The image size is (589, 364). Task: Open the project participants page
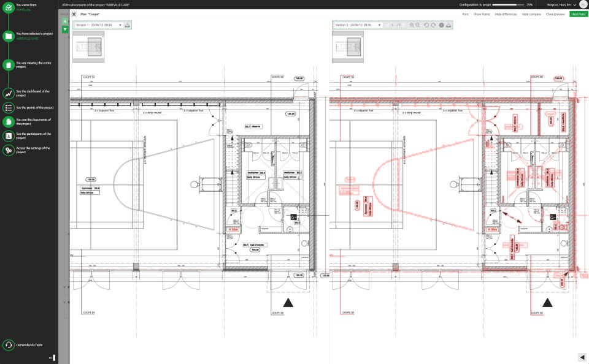pyautogui.click(x=9, y=136)
